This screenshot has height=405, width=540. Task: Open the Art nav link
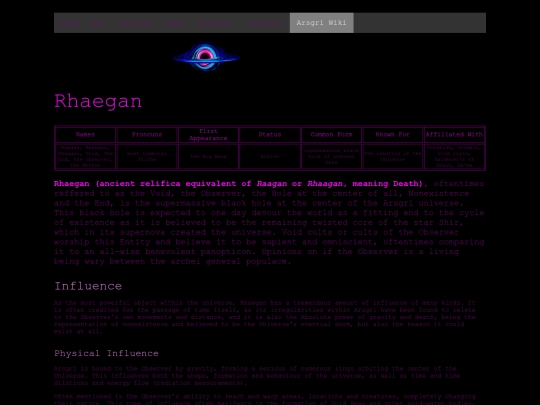[99, 23]
